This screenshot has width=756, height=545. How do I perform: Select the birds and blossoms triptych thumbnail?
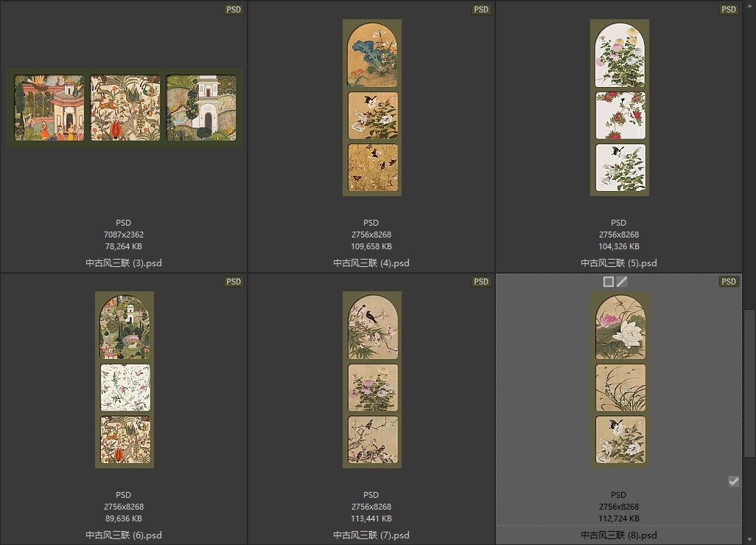(x=372, y=379)
